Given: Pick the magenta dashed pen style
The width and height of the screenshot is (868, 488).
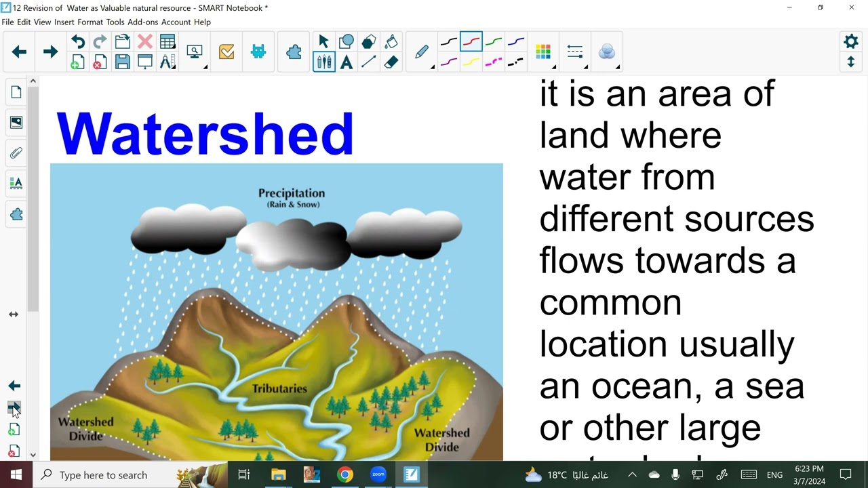Looking at the screenshot, I should coord(494,62).
